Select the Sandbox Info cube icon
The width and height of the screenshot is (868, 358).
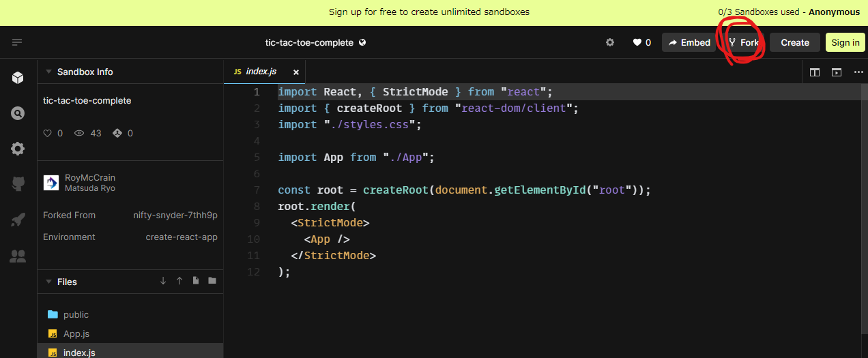(x=18, y=78)
